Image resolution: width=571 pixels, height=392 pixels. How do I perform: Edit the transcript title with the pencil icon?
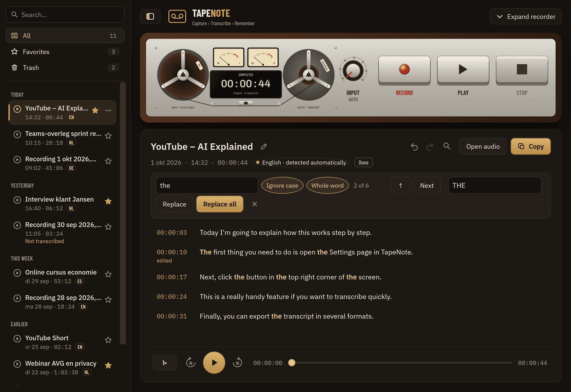click(264, 147)
